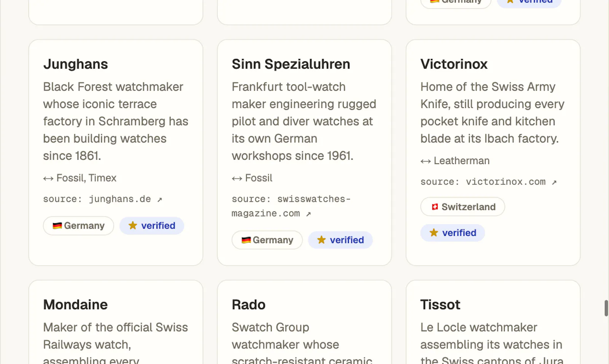Click the Sinn 'Frankfurt tool-watch' description
This screenshot has height=364, width=609.
[304, 121]
